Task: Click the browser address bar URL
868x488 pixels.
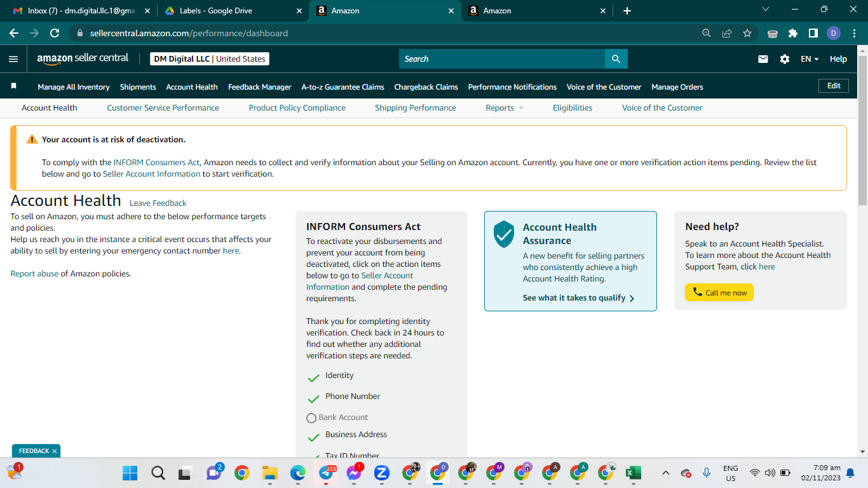Action: coord(189,33)
